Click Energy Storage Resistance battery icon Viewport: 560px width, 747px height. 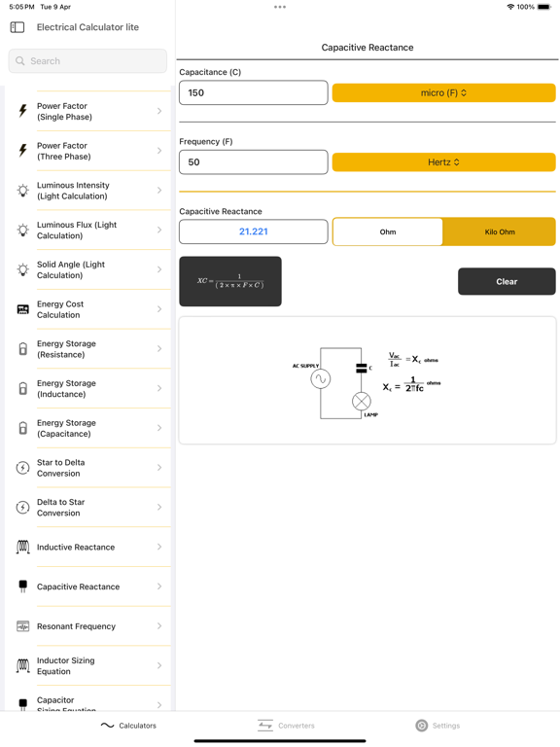click(23, 349)
